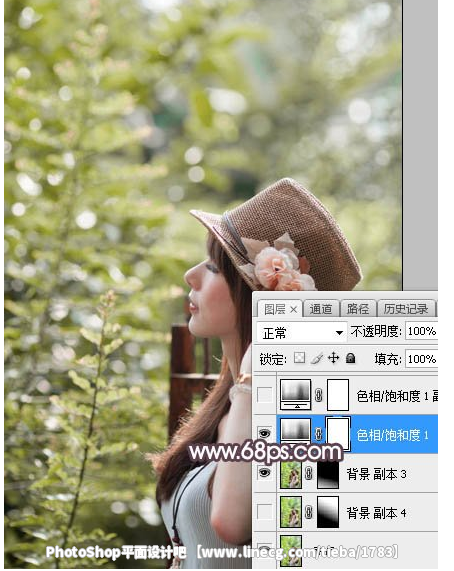
Task: Select layer mask of 色相/饱和度 1 副本
Action: click(338, 395)
